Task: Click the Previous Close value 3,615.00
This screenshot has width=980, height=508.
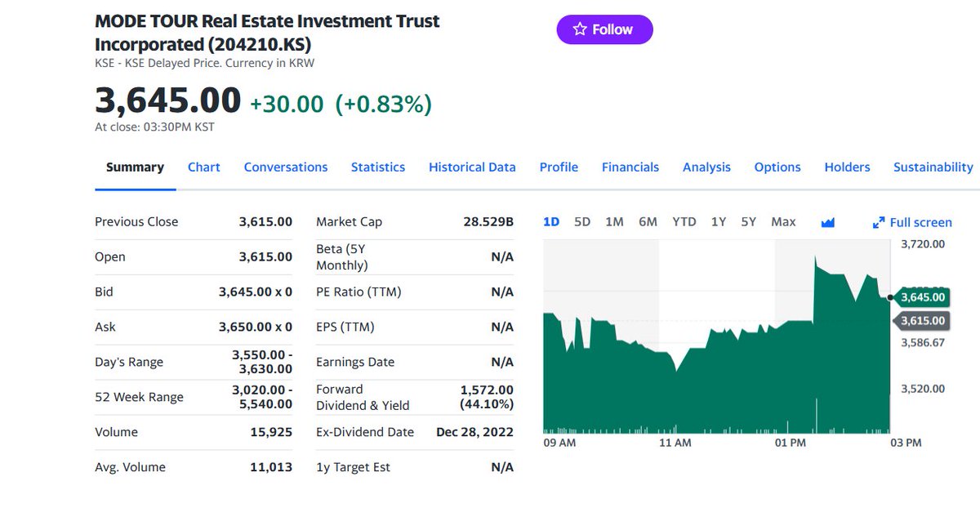Action: [265, 221]
